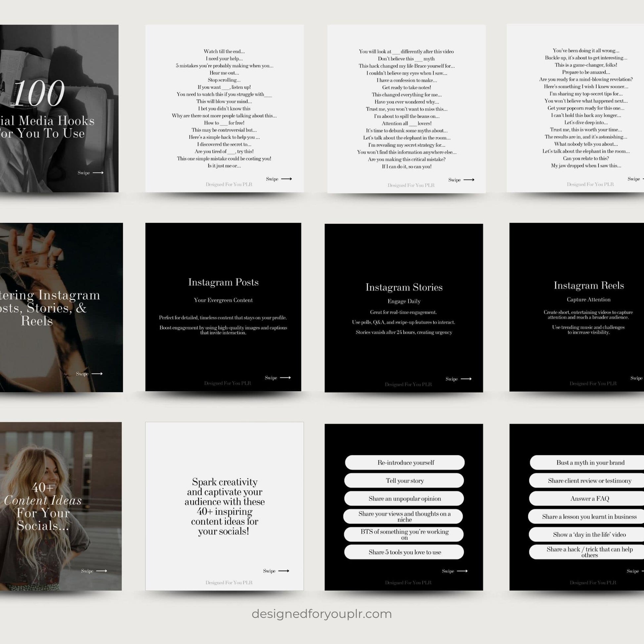Click Swipe arrow on 'If I can do it' card
This screenshot has width=644, height=644.
[x=469, y=180]
